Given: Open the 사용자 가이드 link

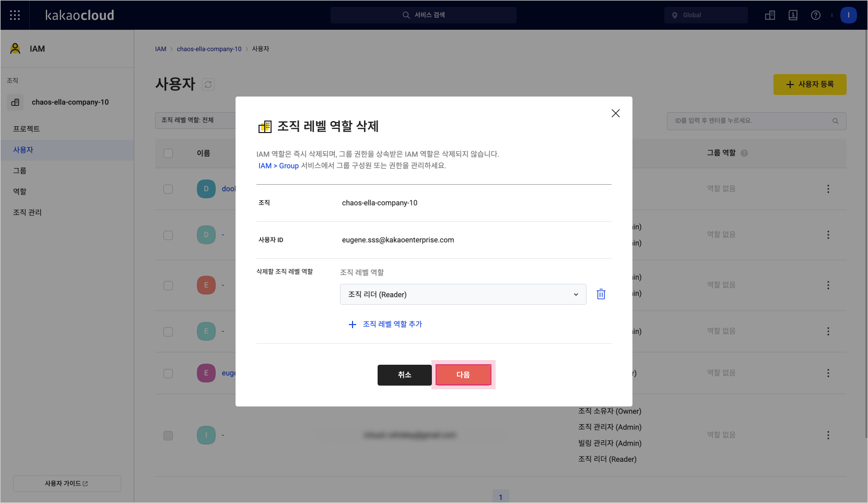Looking at the screenshot, I should pos(67,484).
